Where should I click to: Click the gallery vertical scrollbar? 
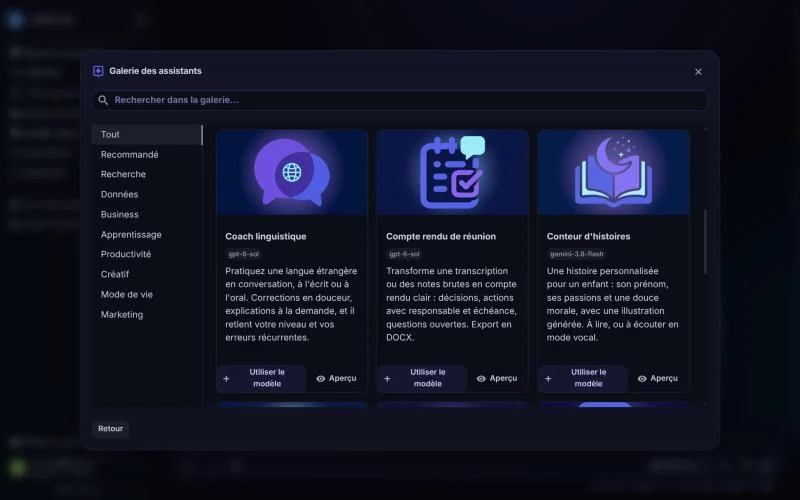(706, 241)
